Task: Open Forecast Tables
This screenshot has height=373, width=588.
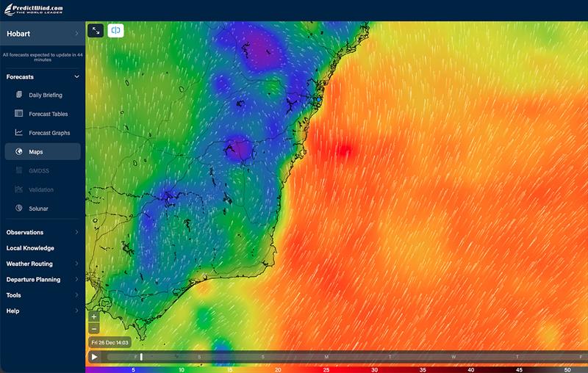Action: tap(49, 114)
